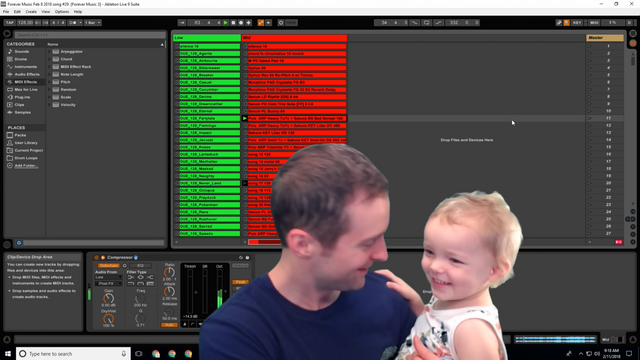
Task: Toggle the Metronome button
Action: [x=73, y=23]
